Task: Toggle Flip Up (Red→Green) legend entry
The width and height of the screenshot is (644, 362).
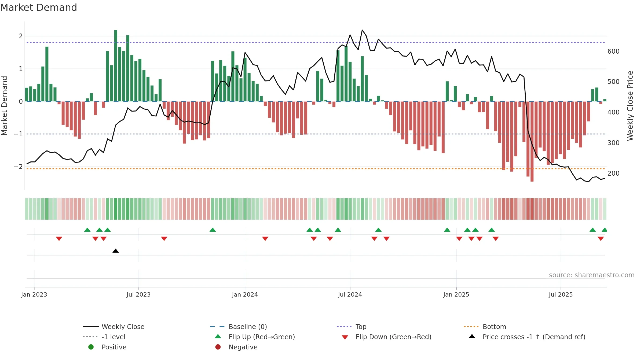Action: [255, 337]
